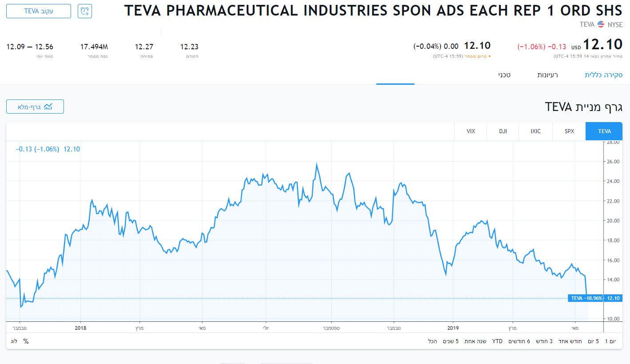Image resolution: width=630 pixels, height=364 pixels.
Task: Click the US flag icon beside NYSE
Action: click(601, 24)
